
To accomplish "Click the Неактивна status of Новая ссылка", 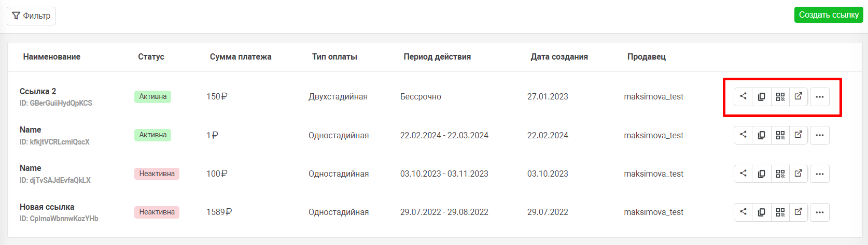I will (157, 212).
